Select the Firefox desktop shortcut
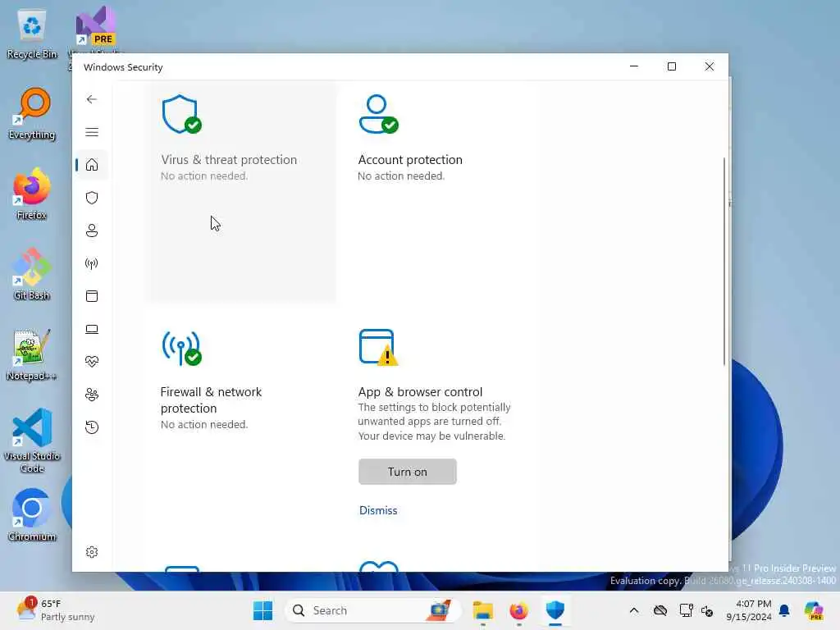The height and width of the screenshot is (630, 840). [32, 194]
